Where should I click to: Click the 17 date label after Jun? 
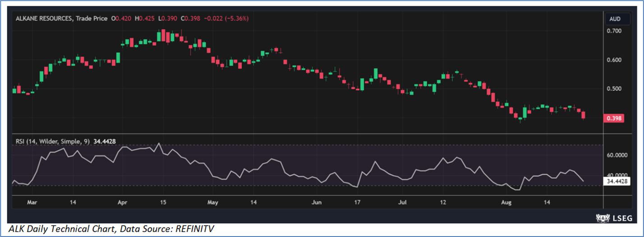pos(358,202)
